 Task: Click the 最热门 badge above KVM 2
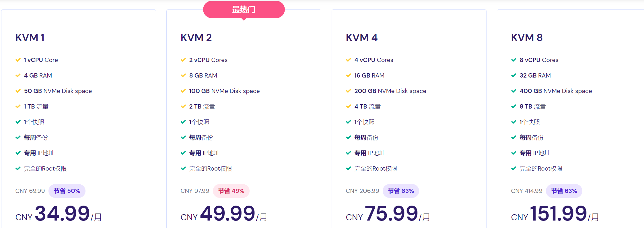point(244,10)
